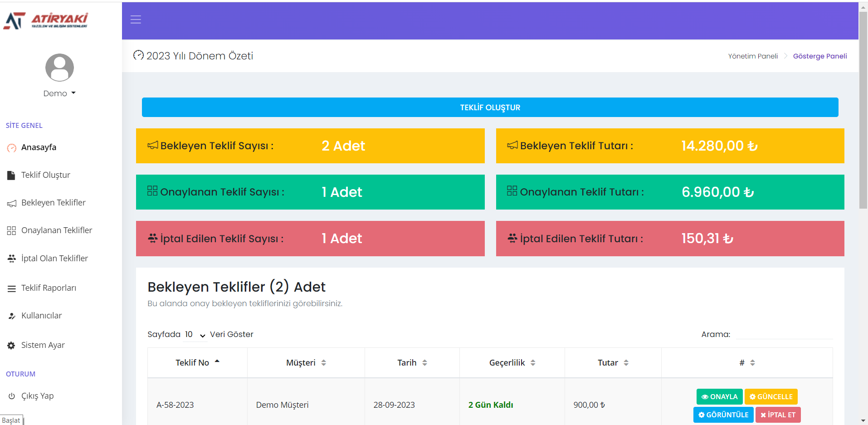Click the Demo user avatar
This screenshot has height=425, width=868.
(59, 68)
